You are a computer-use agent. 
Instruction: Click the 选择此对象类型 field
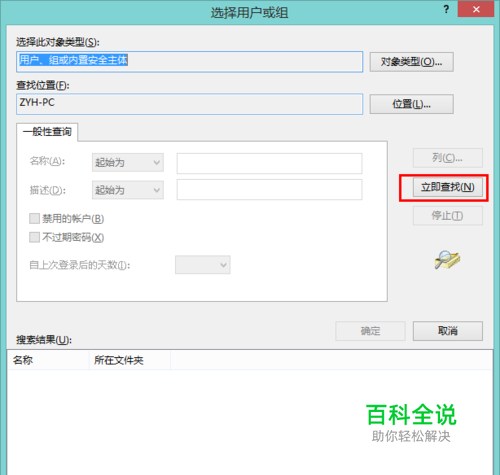pyautogui.click(x=189, y=62)
